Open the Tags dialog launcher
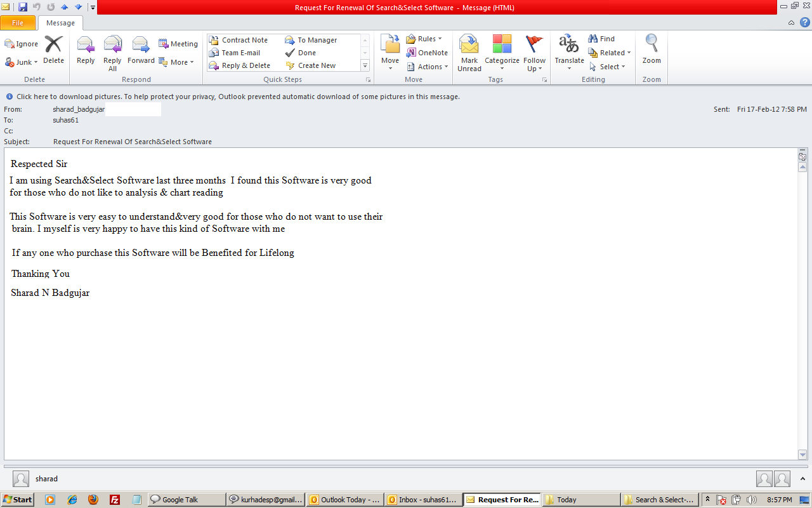 pos(544,80)
